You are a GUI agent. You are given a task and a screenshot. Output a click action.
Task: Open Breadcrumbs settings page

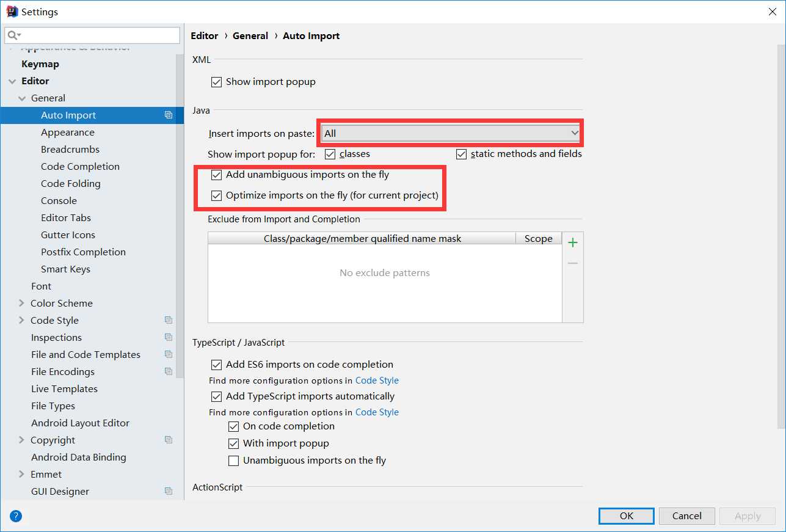[x=70, y=149]
